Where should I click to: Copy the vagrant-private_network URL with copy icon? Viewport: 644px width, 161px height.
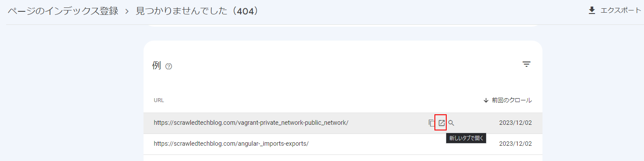(432, 123)
